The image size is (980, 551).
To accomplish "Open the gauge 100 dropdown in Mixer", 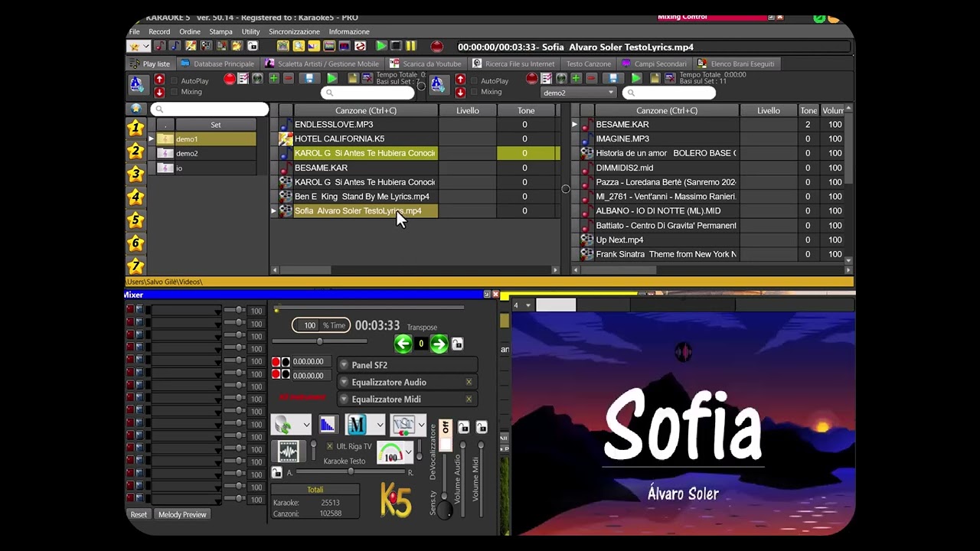I will (408, 453).
